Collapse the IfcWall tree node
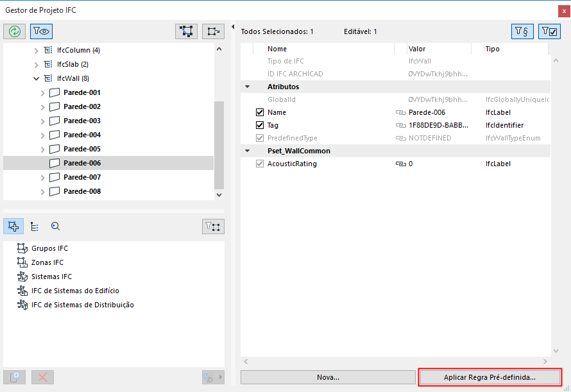The image size is (571, 392). (x=37, y=78)
